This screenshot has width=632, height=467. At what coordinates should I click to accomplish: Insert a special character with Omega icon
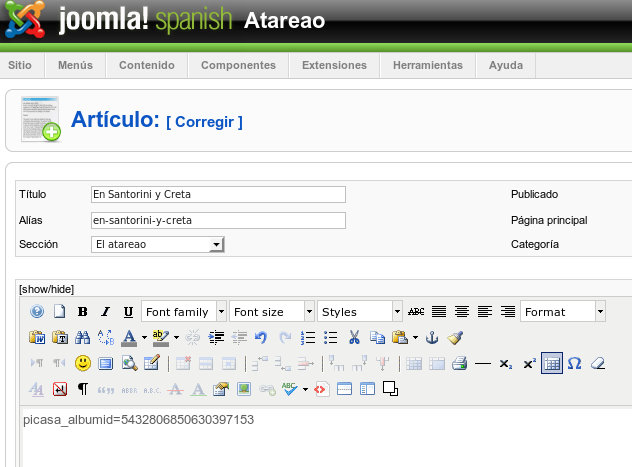pyautogui.click(x=574, y=363)
